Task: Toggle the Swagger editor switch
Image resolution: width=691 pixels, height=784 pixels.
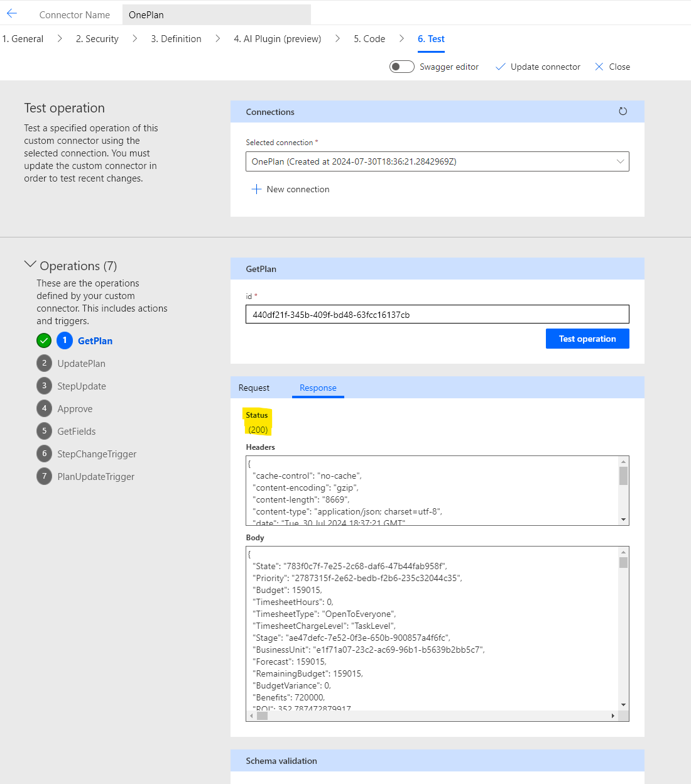Action: tap(402, 67)
